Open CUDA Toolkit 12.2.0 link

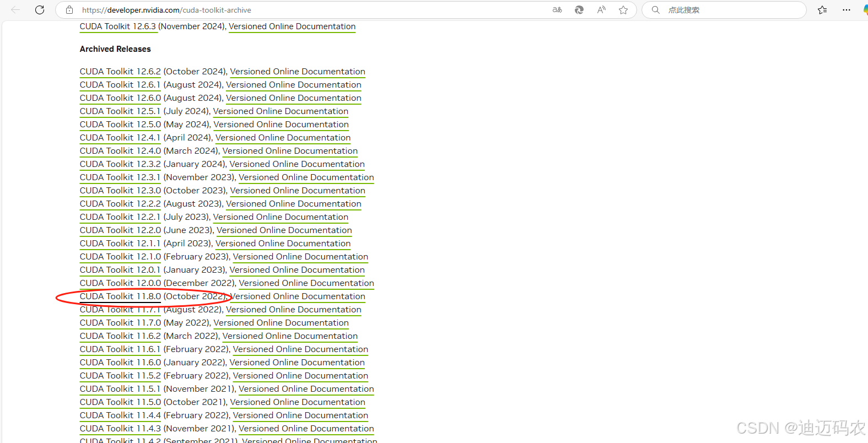coord(120,230)
